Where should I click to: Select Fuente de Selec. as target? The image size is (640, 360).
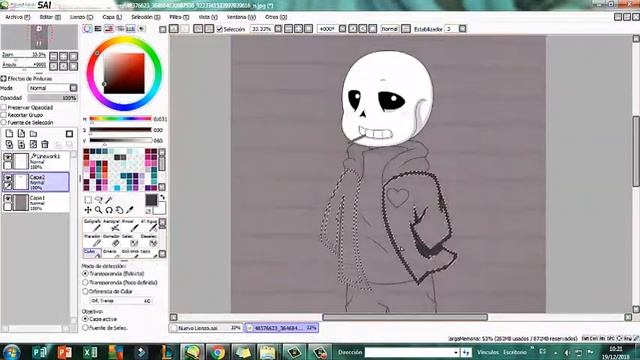pos(85,328)
